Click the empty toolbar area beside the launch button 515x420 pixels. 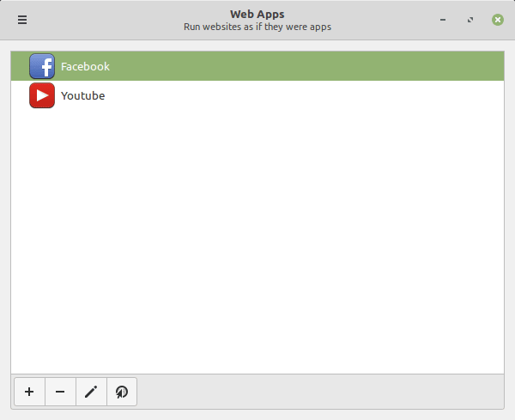click(x=318, y=392)
